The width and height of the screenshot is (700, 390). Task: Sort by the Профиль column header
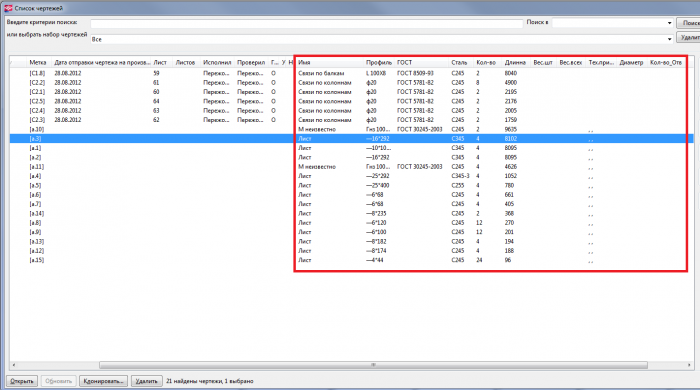tap(379, 62)
